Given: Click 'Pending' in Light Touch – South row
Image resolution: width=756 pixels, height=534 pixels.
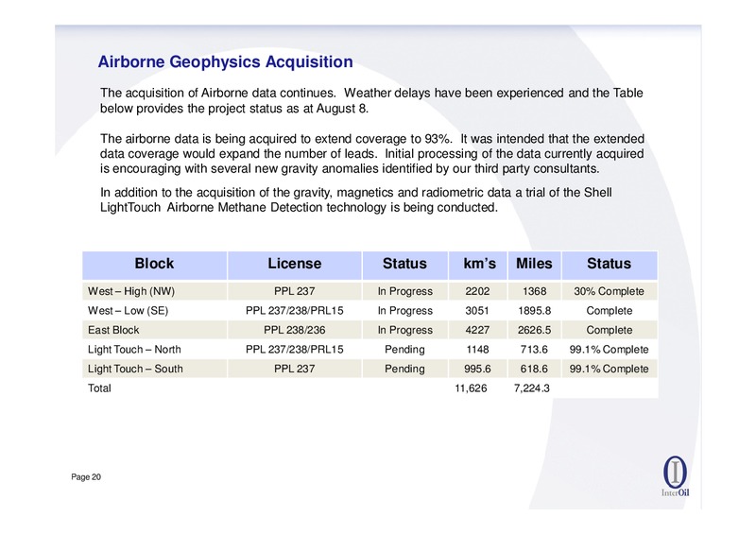Looking at the screenshot, I should point(404,369).
